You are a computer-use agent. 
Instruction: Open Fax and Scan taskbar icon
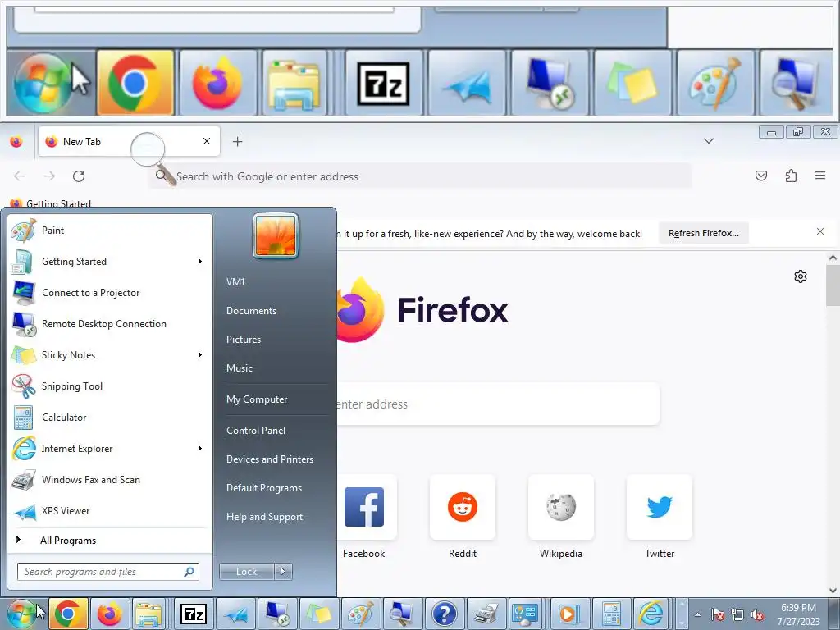(486, 614)
